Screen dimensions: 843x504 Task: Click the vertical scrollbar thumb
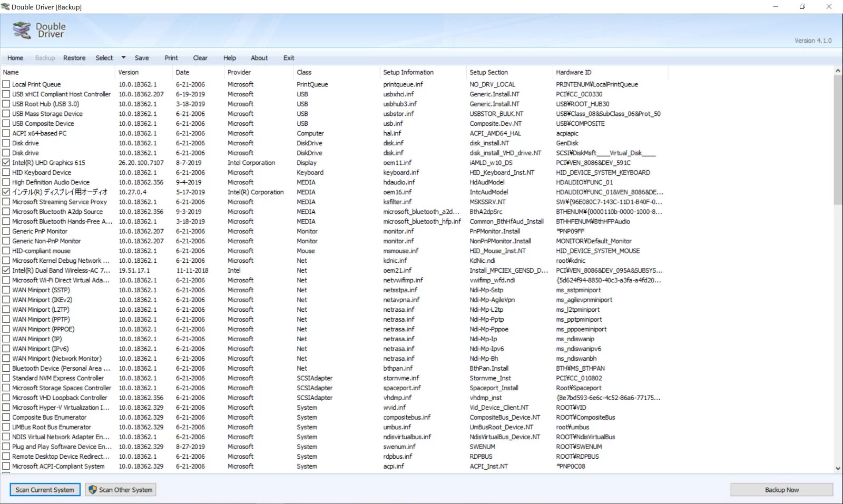[838, 140]
